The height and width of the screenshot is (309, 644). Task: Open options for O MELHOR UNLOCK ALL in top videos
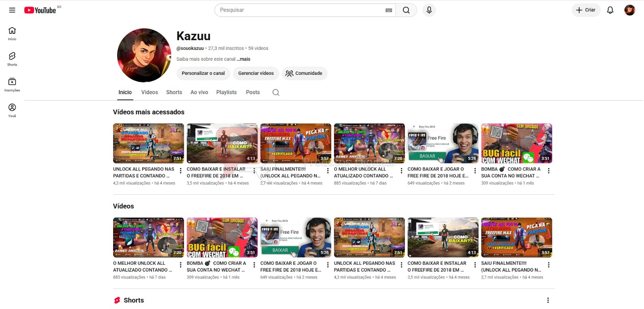pyautogui.click(x=401, y=171)
